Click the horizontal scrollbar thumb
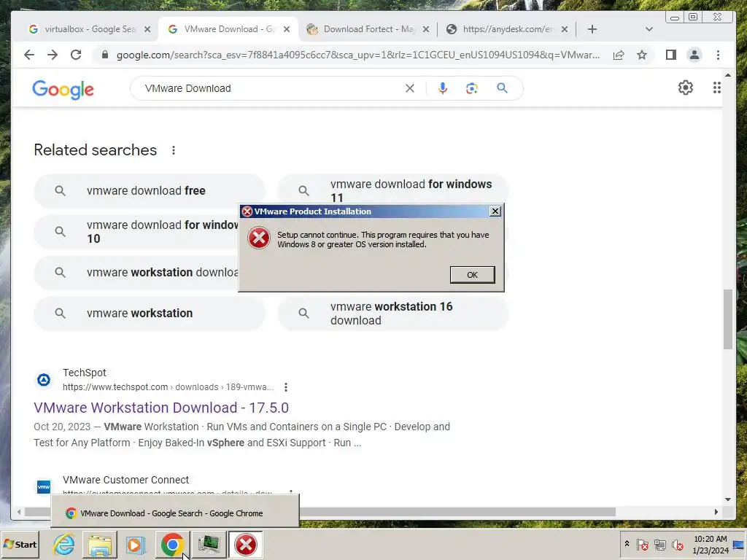Image resolution: width=747 pixels, height=560 pixels. tap(320, 512)
